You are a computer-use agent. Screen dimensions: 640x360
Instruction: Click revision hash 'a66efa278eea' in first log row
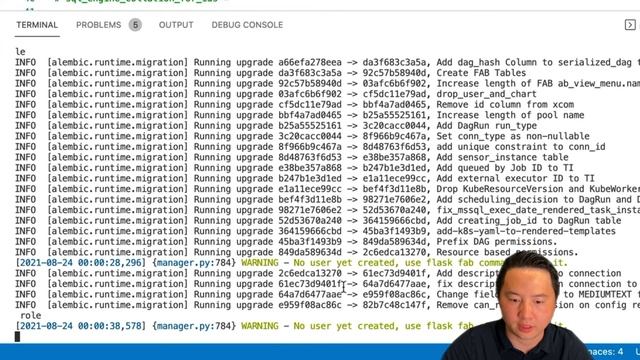(x=310, y=62)
